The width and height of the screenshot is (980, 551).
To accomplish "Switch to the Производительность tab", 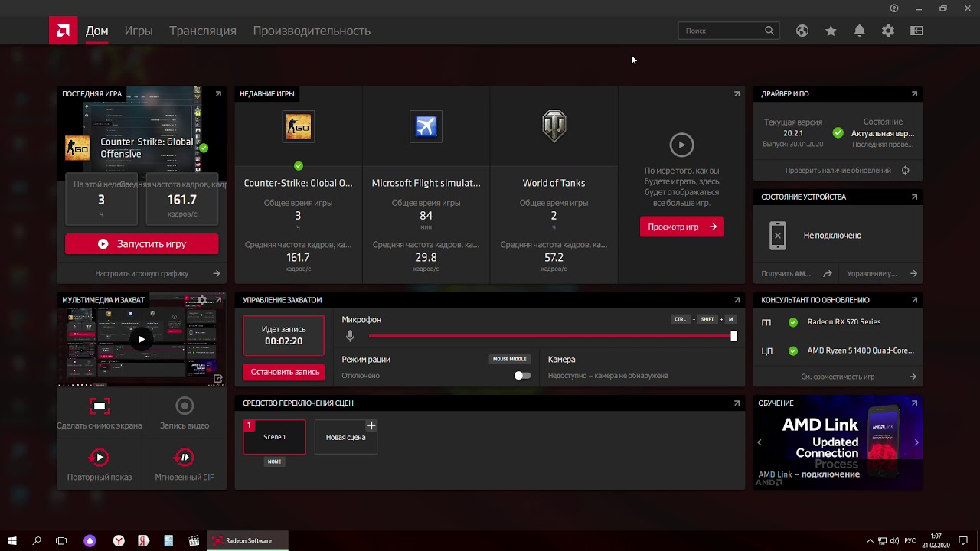I will [312, 31].
